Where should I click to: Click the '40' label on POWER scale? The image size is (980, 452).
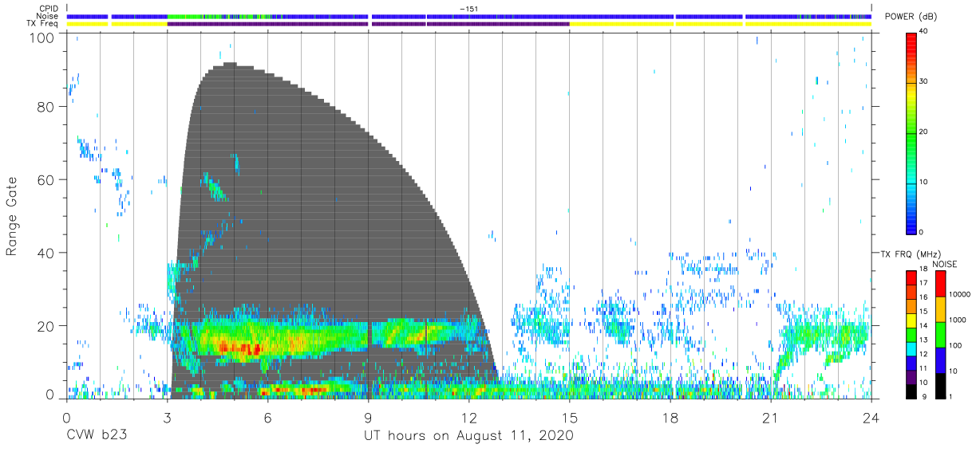click(x=923, y=32)
